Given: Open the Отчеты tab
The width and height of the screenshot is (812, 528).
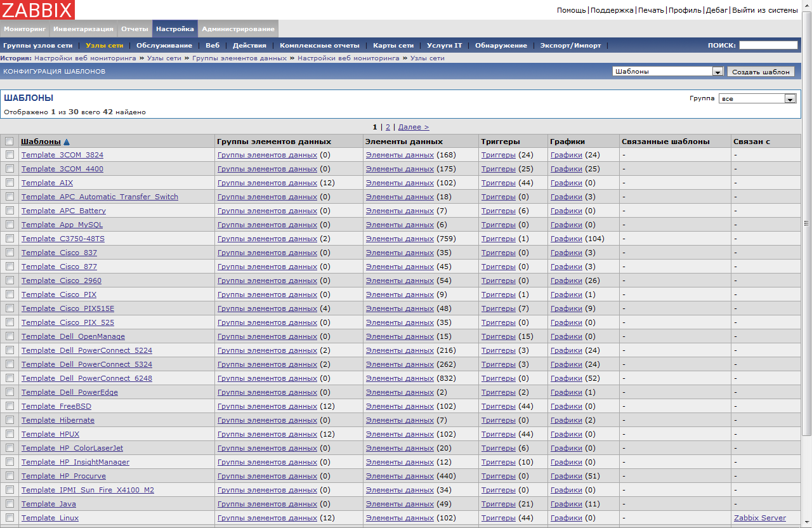Looking at the screenshot, I should click(x=134, y=29).
